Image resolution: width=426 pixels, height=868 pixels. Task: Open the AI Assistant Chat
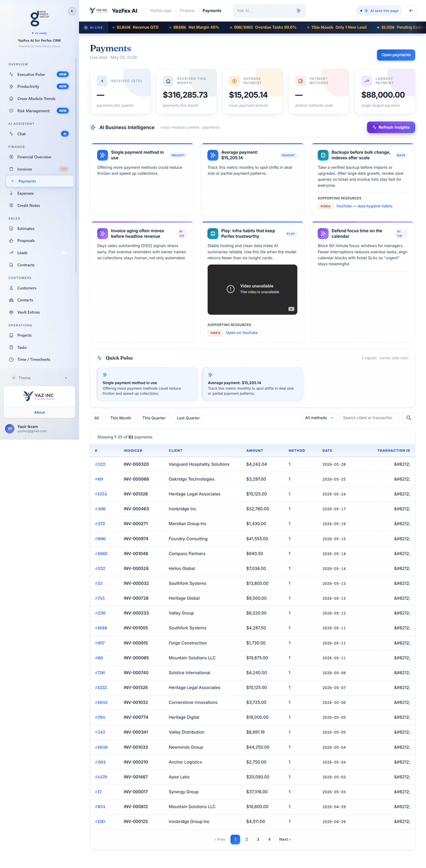pos(39,134)
